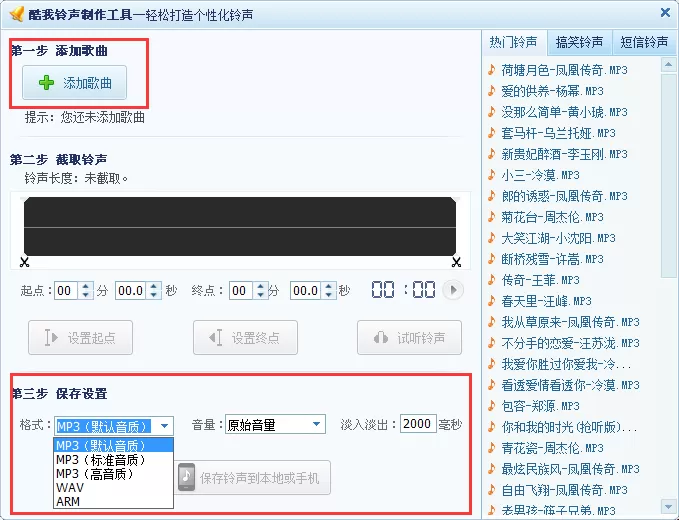Click music note icon beside 断桥残雪-许嵩
679x520 pixels.
click(x=491, y=259)
